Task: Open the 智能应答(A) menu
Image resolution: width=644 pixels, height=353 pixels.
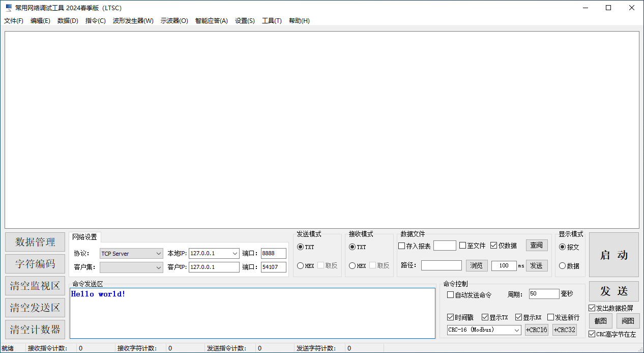Action: [x=211, y=21]
